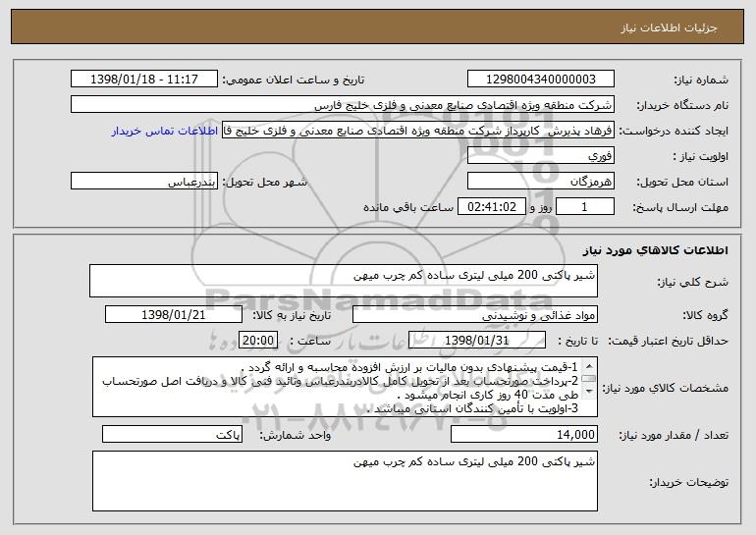Click the scroll down arrow in specifications box
This screenshot has width=756, height=535.
coord(589,392)
